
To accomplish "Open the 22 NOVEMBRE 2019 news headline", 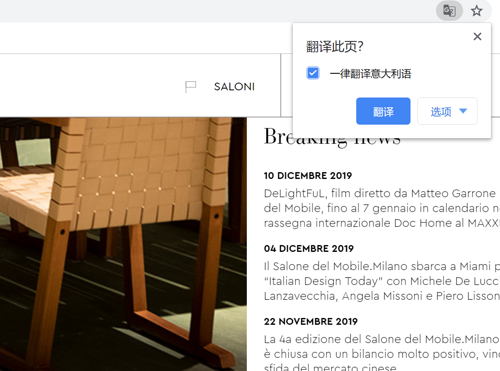I will 382,354.
